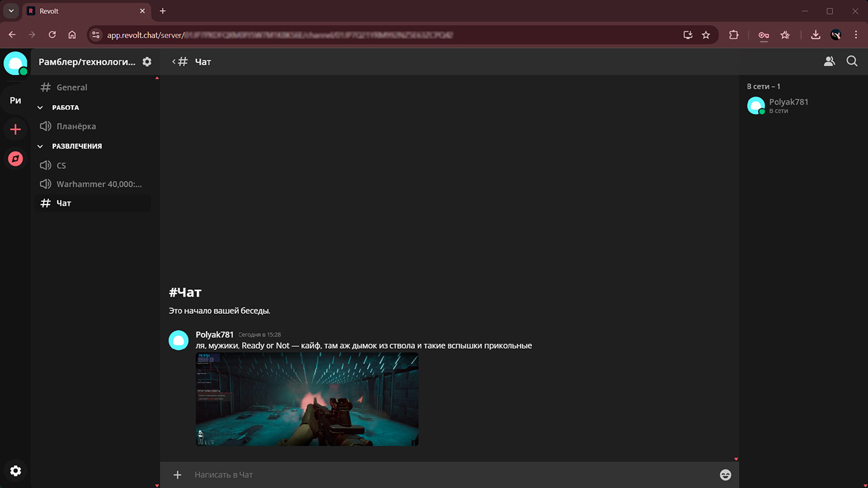View site information icon in address bar
Viewport: 868px width, 488px height.
pos(95,35)
